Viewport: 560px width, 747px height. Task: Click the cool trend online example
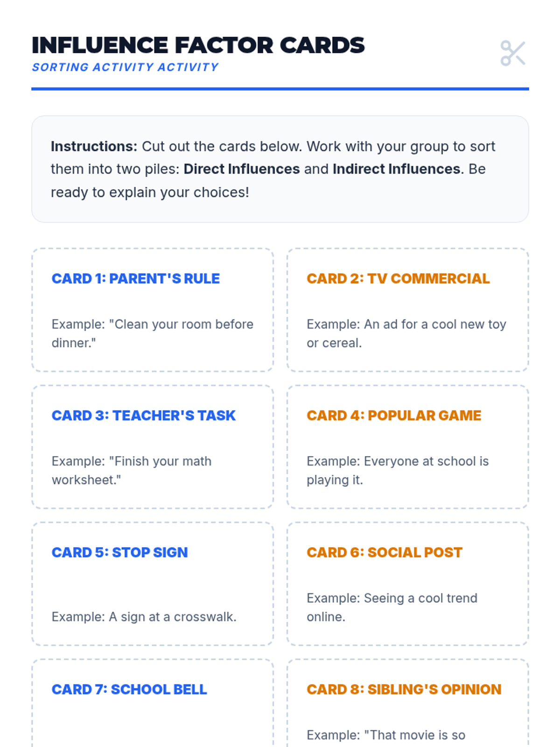point(392,607)
